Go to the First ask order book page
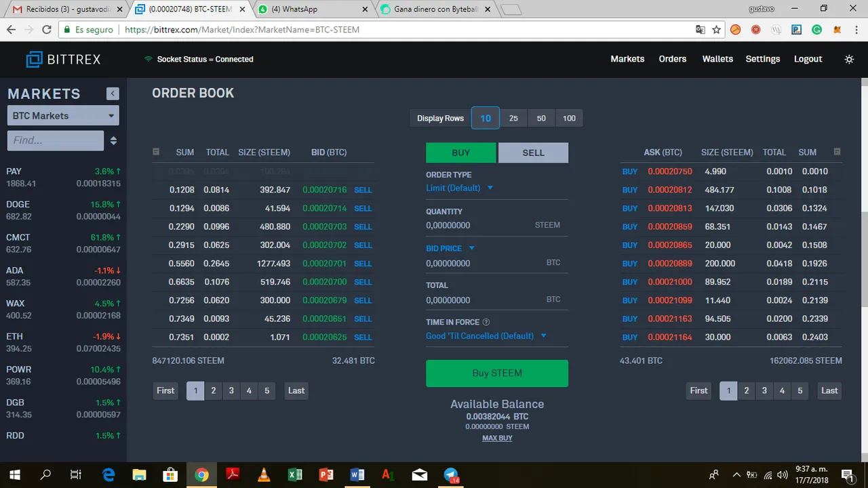Screen dimensions: 868x488 698,390
